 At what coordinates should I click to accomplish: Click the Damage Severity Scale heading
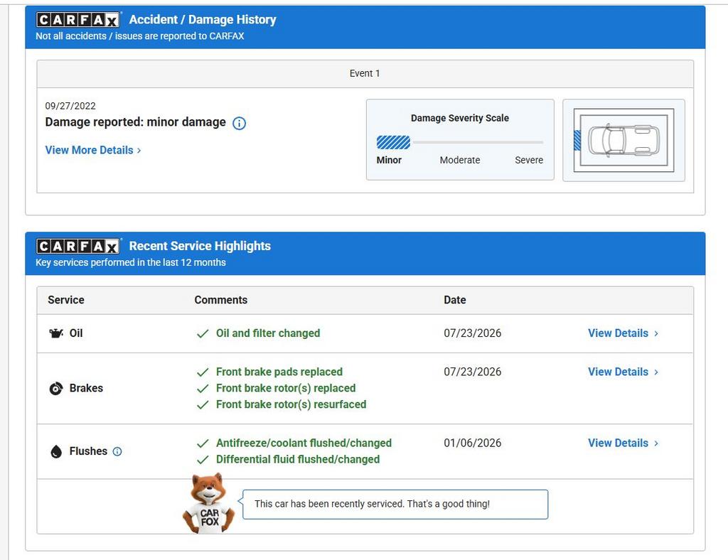click(460, 118)
